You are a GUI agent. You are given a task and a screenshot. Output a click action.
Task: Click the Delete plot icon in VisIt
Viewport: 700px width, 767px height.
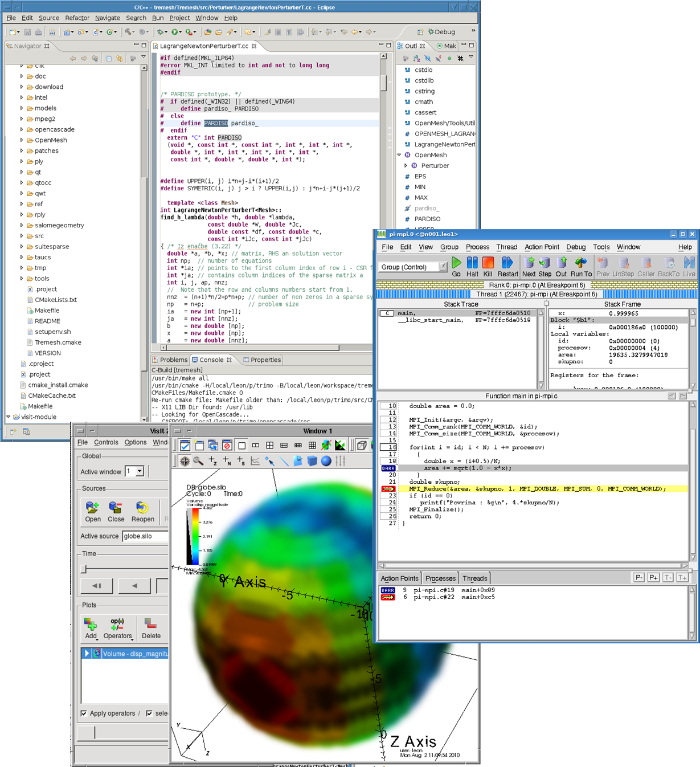pos(151,624)
